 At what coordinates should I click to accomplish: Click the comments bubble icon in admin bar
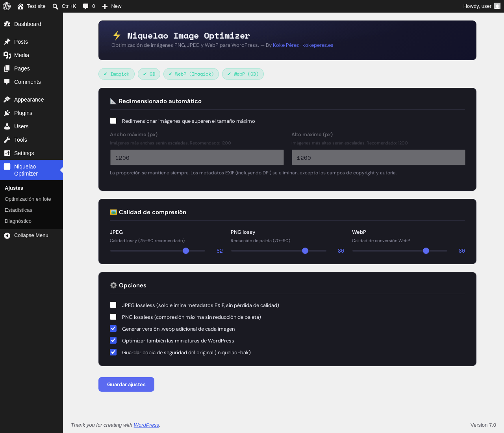click(86, 6)
